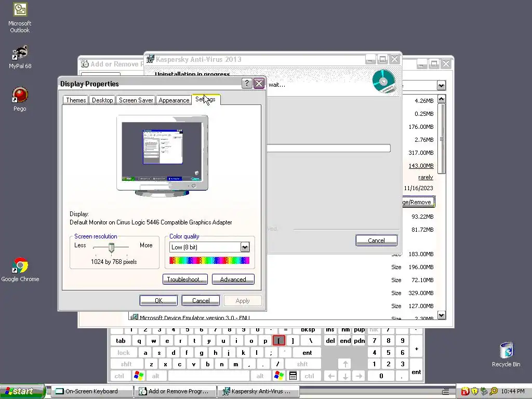This screenshot has width=532, height=399.
Task: Click the down arrow key on On-Screen Keyboard
Action: pos(345,376)
